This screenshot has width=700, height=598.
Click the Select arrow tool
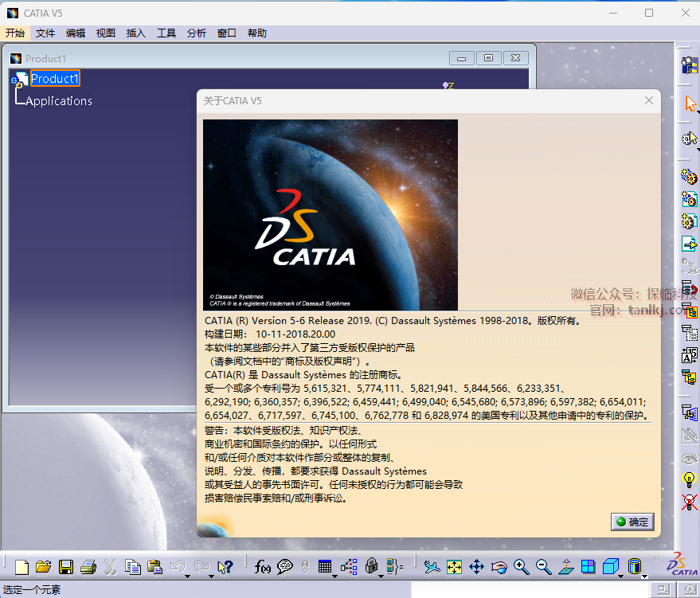pos(690,104)
